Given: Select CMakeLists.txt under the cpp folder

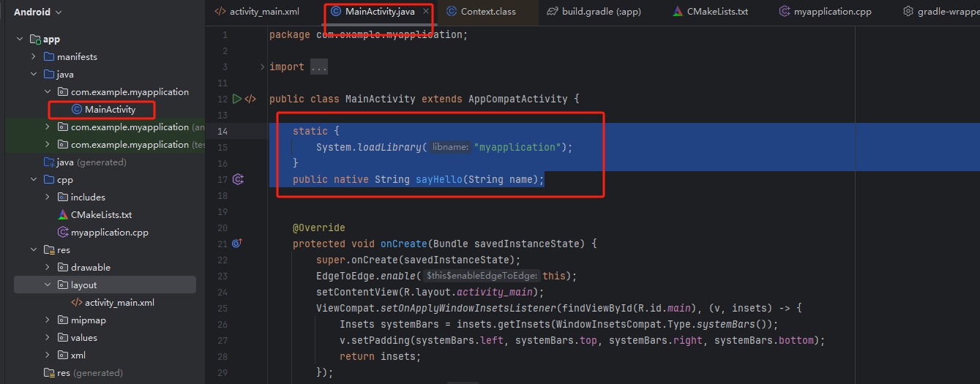Looking at the screenshot, I should pyautogui.click(x=101, y=215).
